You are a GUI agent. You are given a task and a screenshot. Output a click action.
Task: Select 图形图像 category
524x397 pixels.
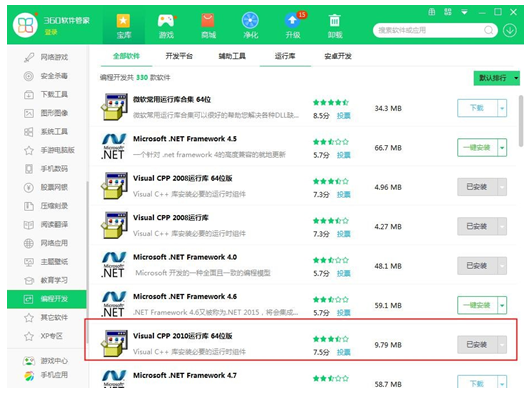[46, 113]
